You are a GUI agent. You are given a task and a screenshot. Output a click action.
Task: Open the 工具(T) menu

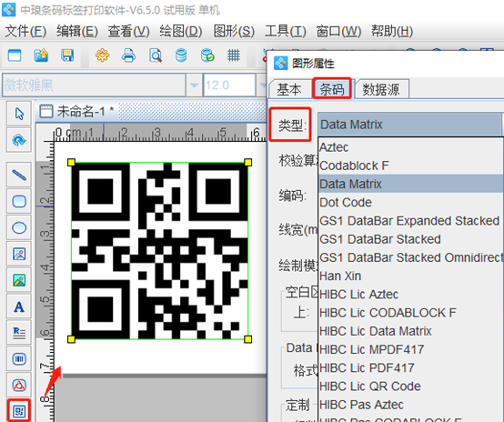point(285,32)
